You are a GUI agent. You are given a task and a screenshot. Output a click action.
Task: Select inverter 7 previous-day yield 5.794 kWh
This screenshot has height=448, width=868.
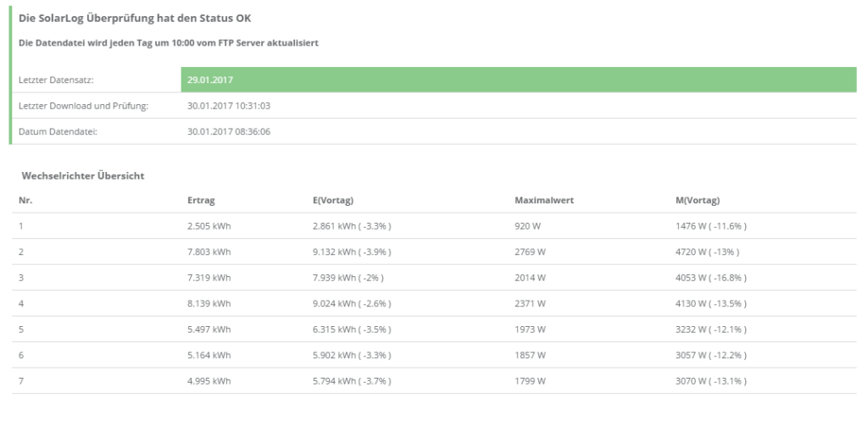pyautogui.click(x=352, y=381)
